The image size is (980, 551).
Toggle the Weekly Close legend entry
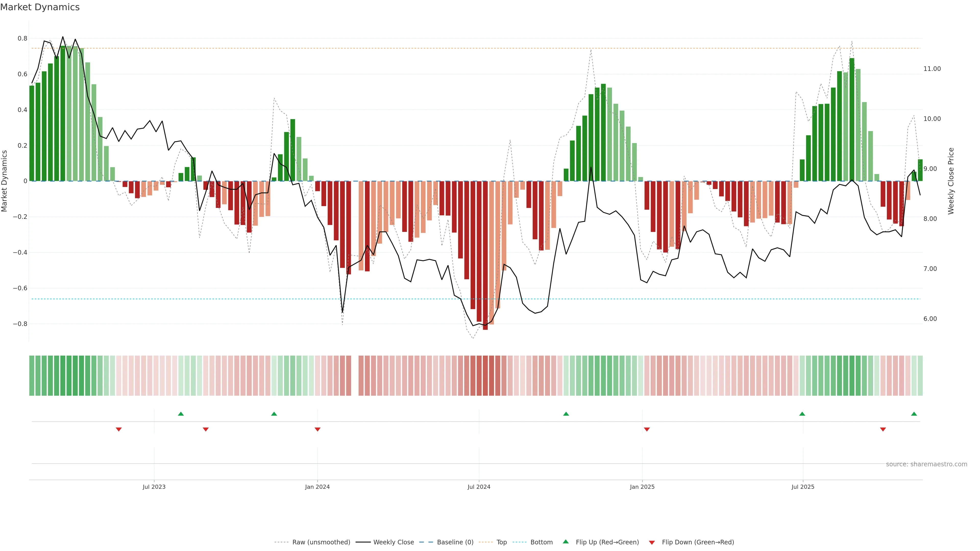pos(393,542)
